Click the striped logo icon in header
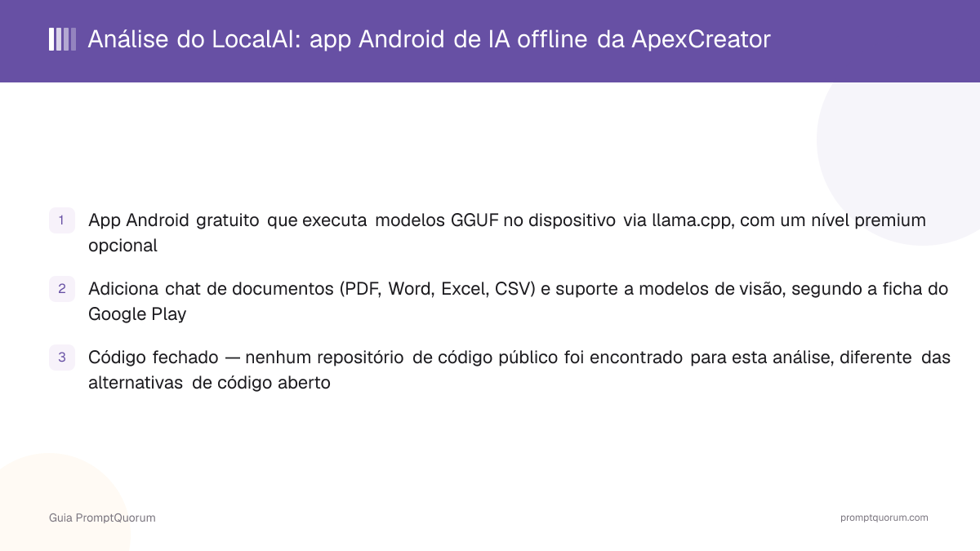Viewport: 980px width, 551px height. pyautogui.click(x=62, y=39)
